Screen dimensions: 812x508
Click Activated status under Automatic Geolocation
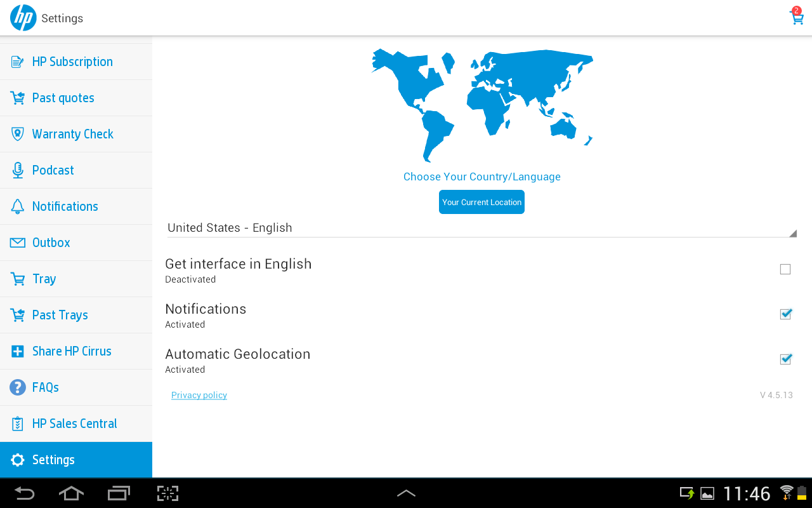[185, 370]
